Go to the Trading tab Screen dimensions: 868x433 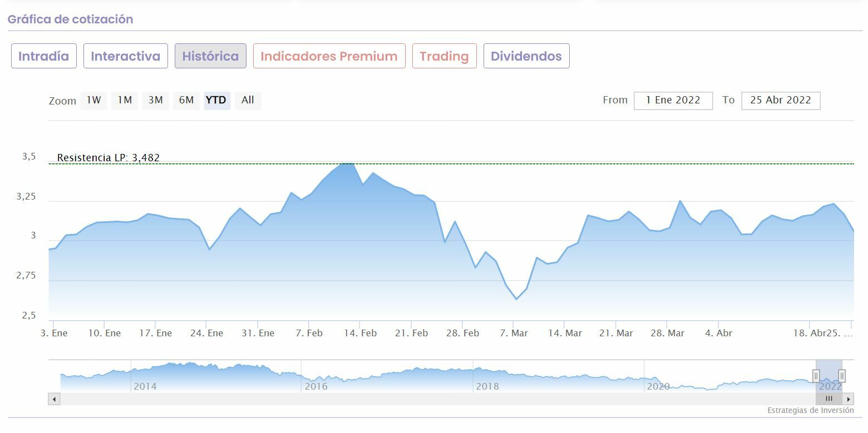[x=444, y=56]
